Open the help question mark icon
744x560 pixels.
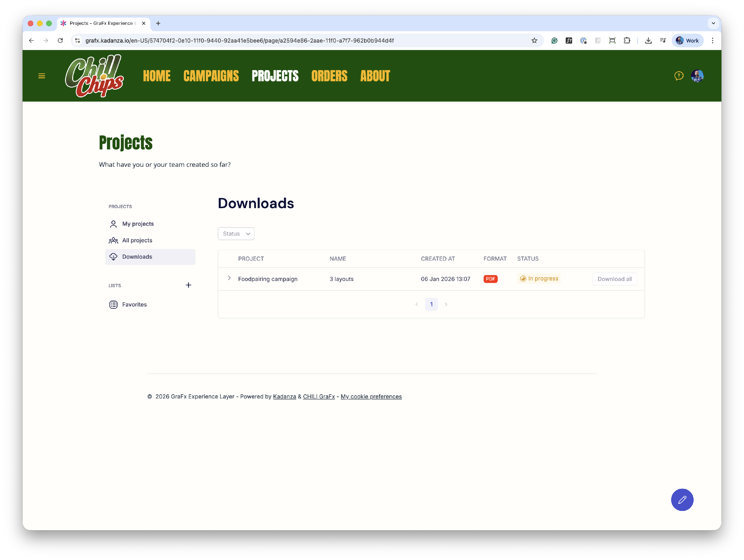[x=679, y=76]
